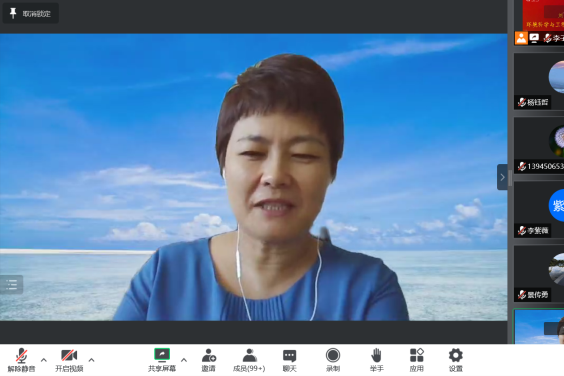Expand audio options arrow beside 解除静音

click(x=44, y=359)
